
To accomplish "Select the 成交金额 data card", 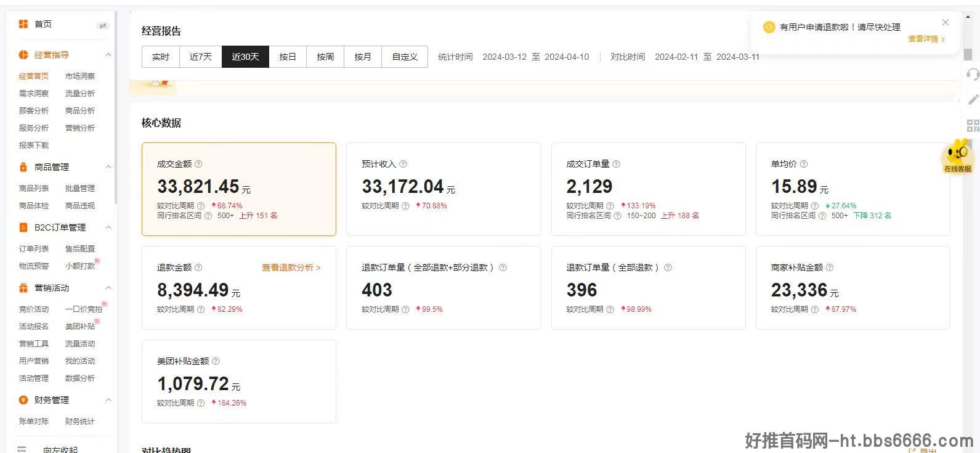I will click(239, 189).
